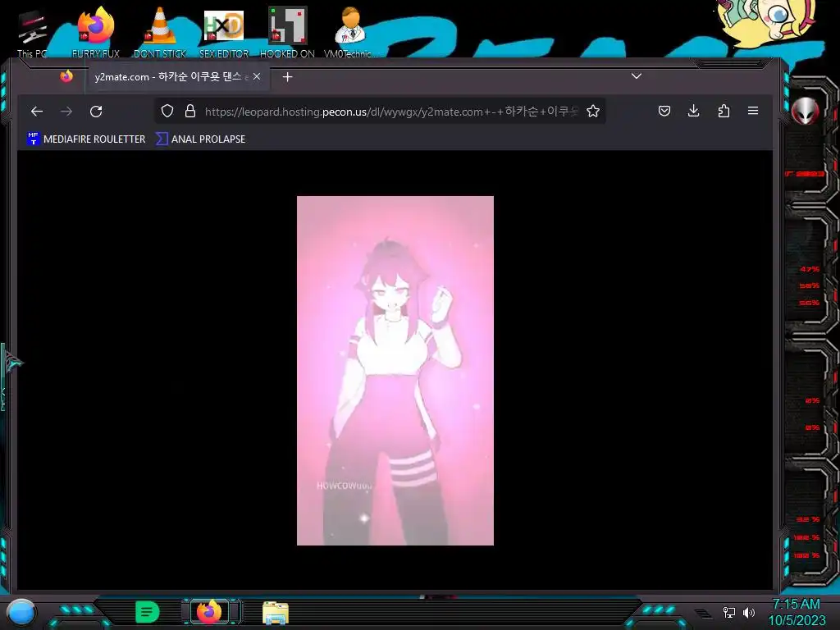Open the volume speaker tray icon
Image resolution: width=840 pixels, height=630 pixels.
pyautogui.click(x=749, y=612)
